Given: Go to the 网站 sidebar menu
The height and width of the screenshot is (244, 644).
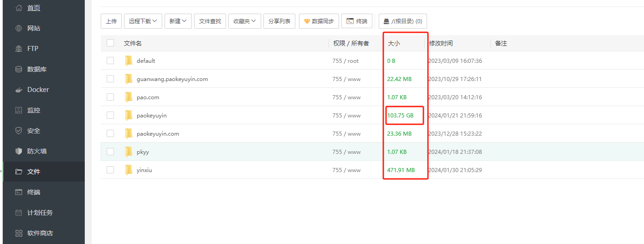Looking at the screenshot, I should click(33, 28).
